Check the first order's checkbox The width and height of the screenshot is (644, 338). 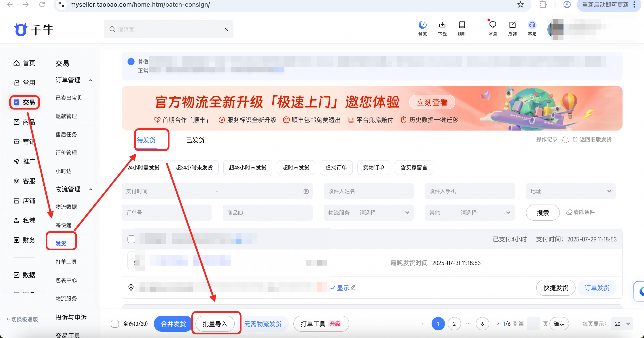(x=131, y=239)
